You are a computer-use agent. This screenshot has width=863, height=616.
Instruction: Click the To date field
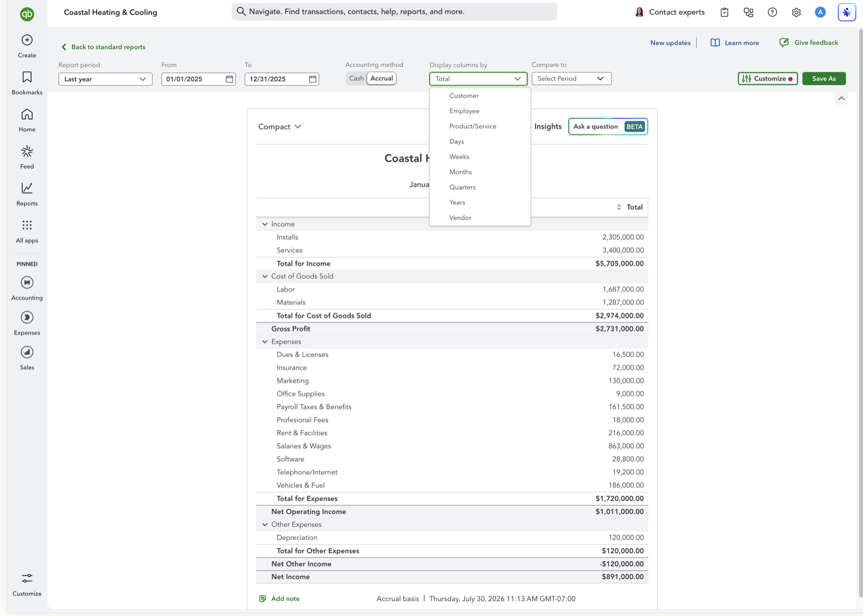282,79
